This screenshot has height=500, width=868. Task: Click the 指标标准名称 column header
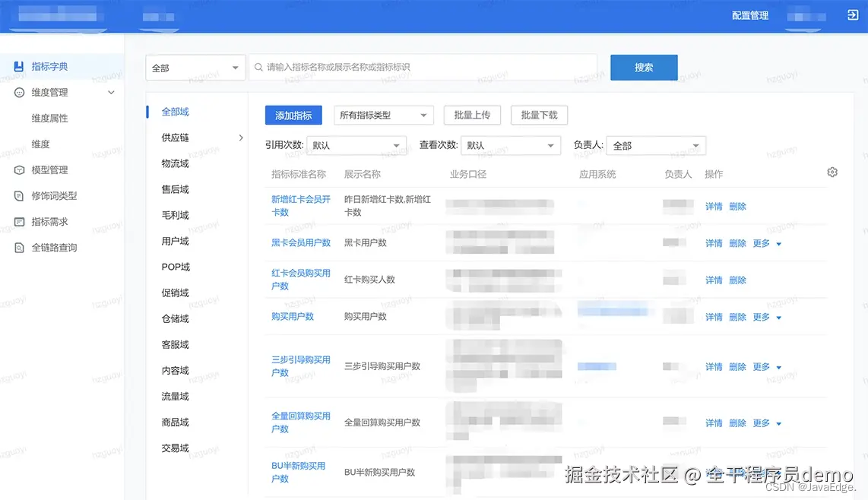[x=299, y=174]
